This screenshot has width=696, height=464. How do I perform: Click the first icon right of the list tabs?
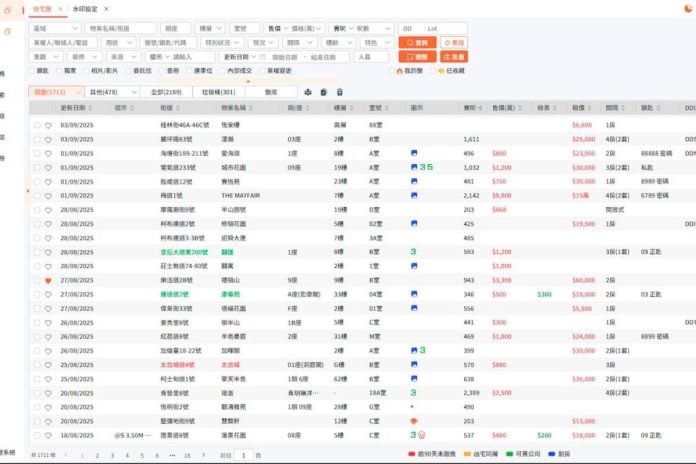pyautogui.click(x=308, y=92)
